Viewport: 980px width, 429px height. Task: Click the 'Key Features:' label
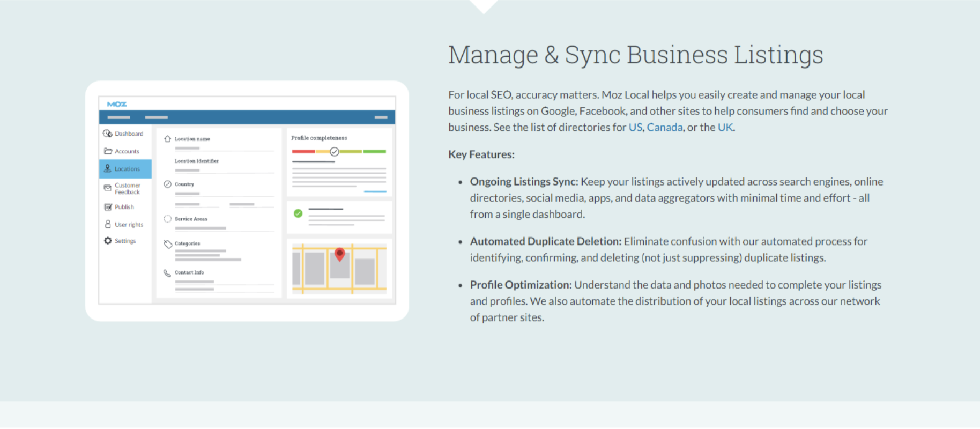coord(481,154)
